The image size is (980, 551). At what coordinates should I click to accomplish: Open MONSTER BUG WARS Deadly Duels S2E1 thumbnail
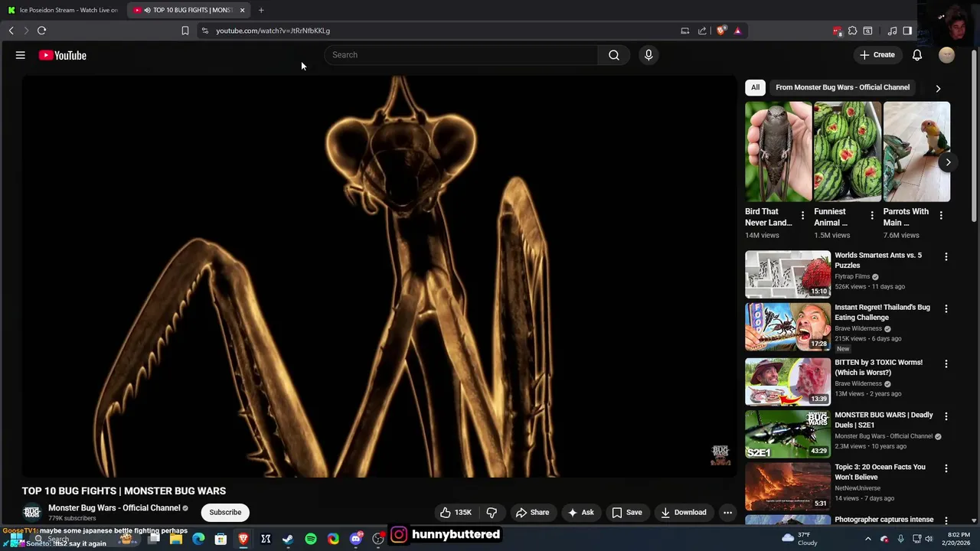788,434
